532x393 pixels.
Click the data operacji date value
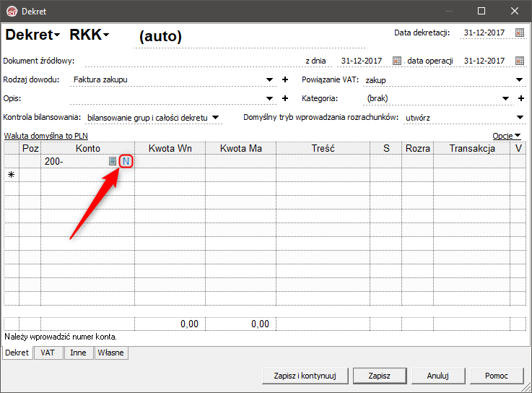coord(484,61)
